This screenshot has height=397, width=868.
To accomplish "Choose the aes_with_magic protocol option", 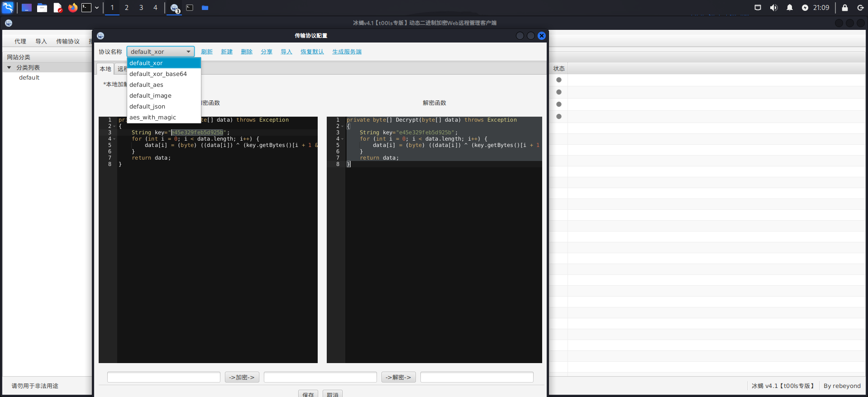I will (x=153, y=118).
